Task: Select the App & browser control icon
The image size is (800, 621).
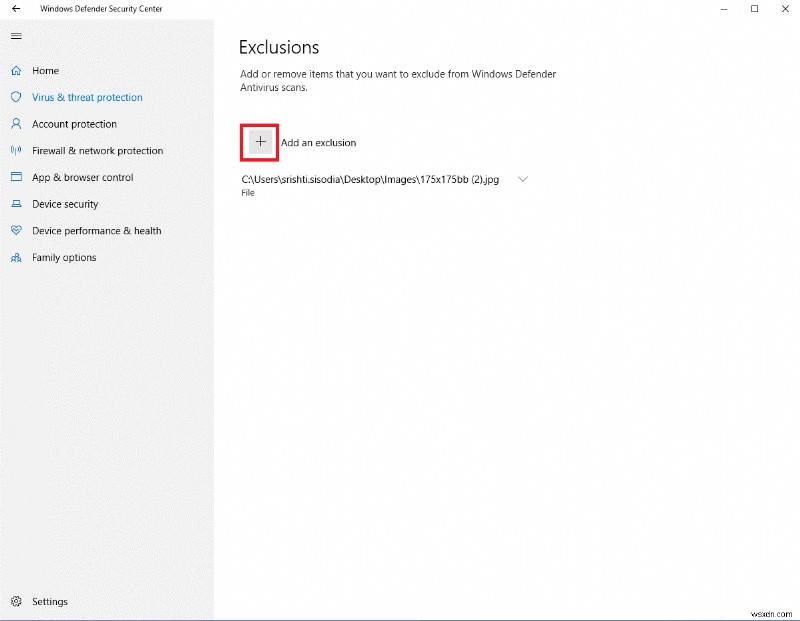Action: point(15,177)
